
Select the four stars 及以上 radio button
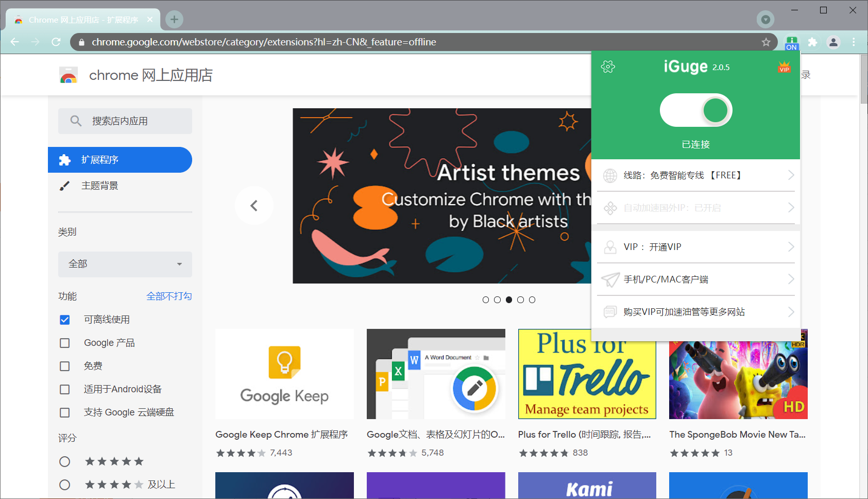tap(64, 485)
